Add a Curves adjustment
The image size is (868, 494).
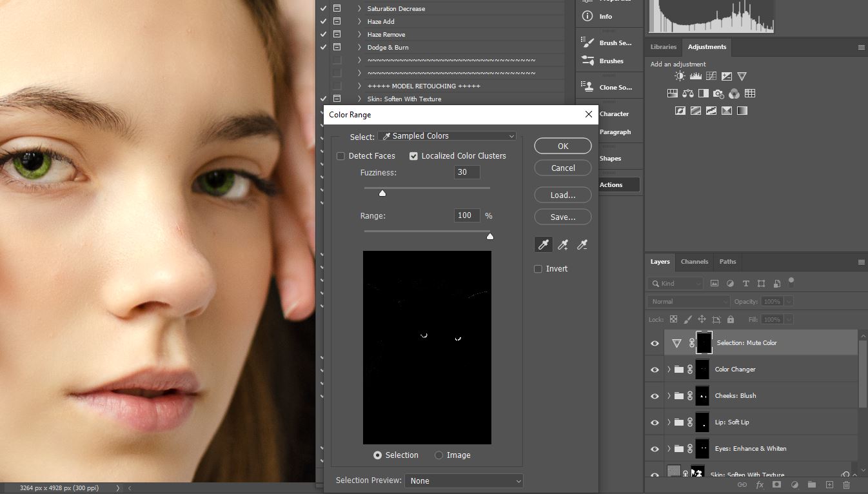[711, 76]
